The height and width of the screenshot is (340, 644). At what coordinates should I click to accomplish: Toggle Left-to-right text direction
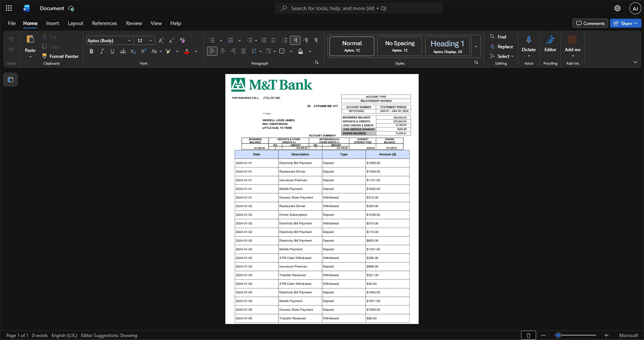click(x=295, y=41)
